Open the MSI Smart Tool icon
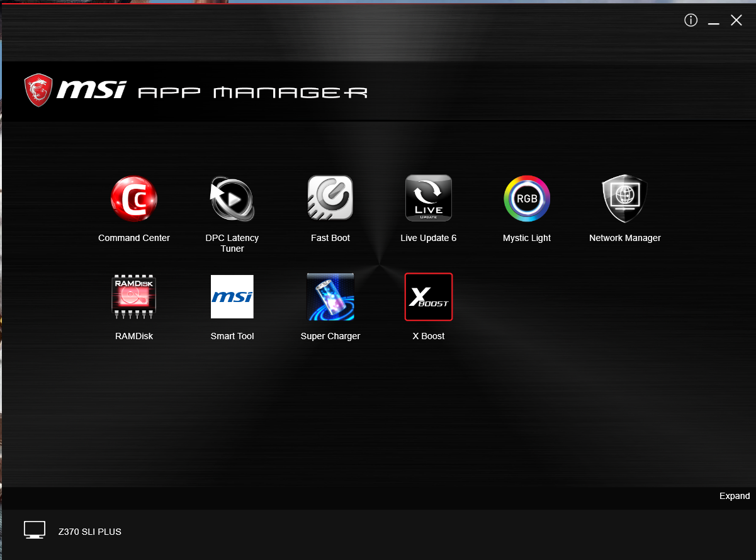Image resolution: width=756 pixels, height=560 pixels. coord(232,296)
